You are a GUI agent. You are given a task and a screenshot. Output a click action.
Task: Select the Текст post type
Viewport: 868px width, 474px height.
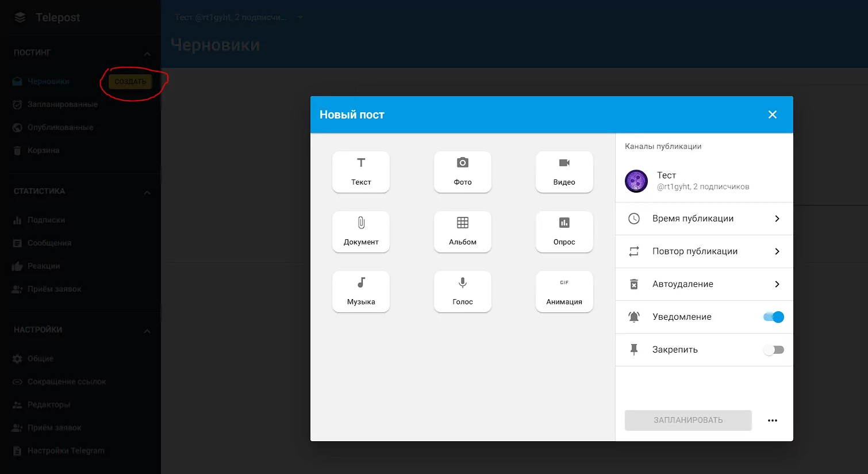click(361, 171)
